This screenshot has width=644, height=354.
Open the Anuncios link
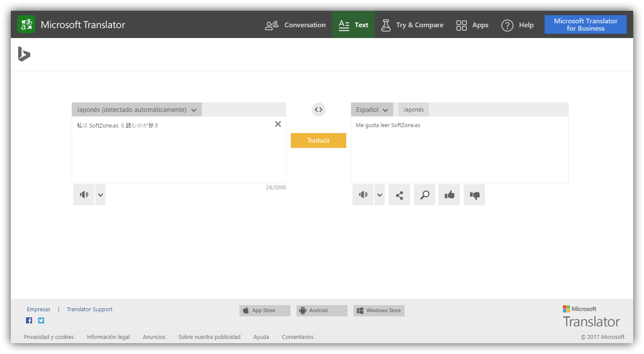[154, 337]
